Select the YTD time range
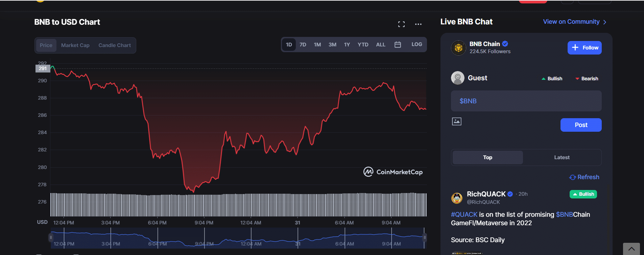Viewport: 644px width, 255px height. [x=363, y=45]
